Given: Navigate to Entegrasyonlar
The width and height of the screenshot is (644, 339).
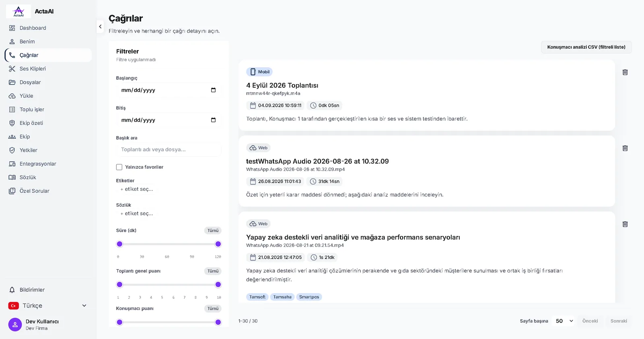Looking at the screenshot, I should click(x=48, y=164).
